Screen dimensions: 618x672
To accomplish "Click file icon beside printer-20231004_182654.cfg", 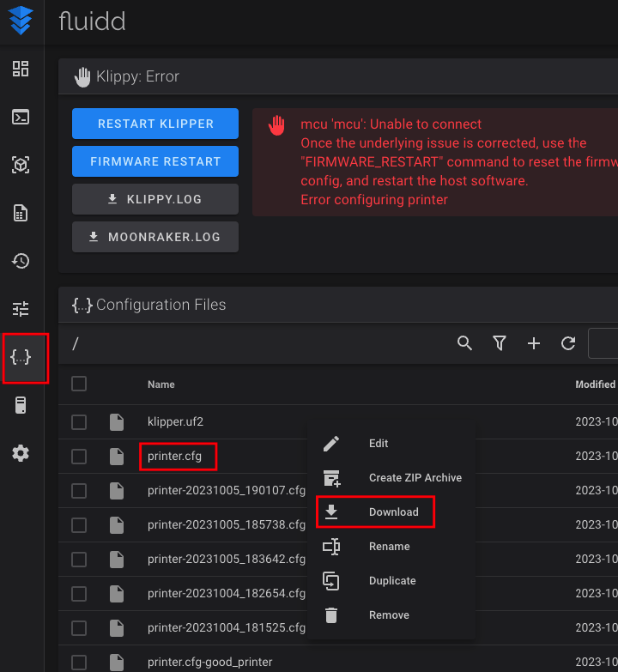I will [117, 594].
